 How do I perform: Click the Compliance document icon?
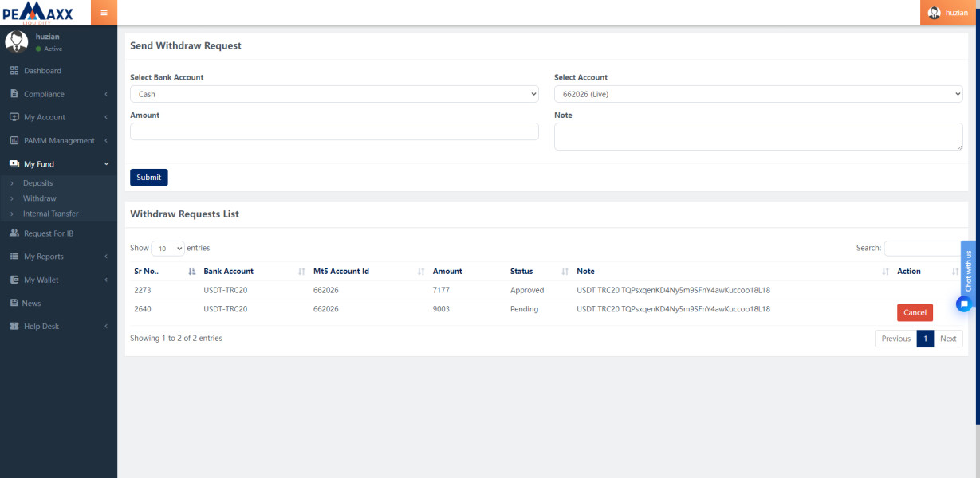point(14,94)
